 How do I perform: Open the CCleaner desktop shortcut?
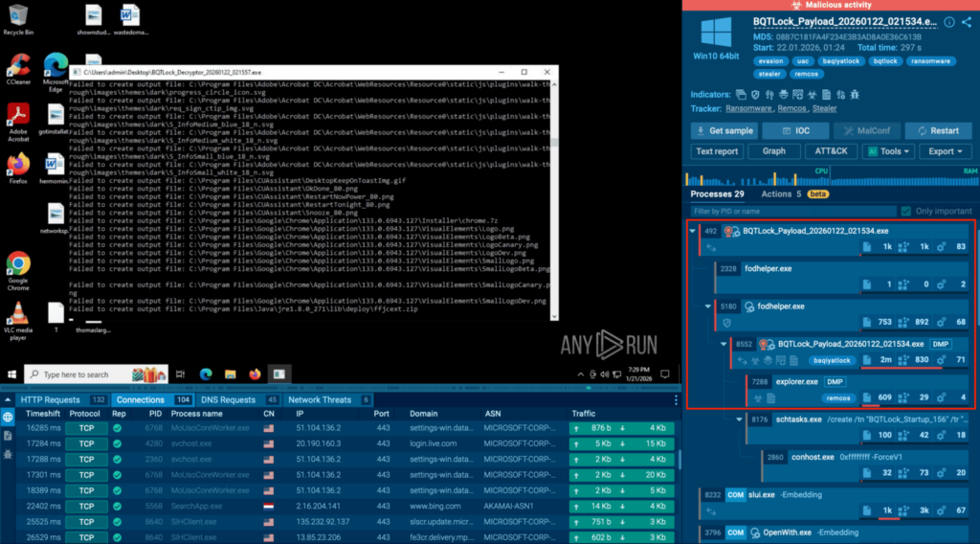click(x=18, y=65)
